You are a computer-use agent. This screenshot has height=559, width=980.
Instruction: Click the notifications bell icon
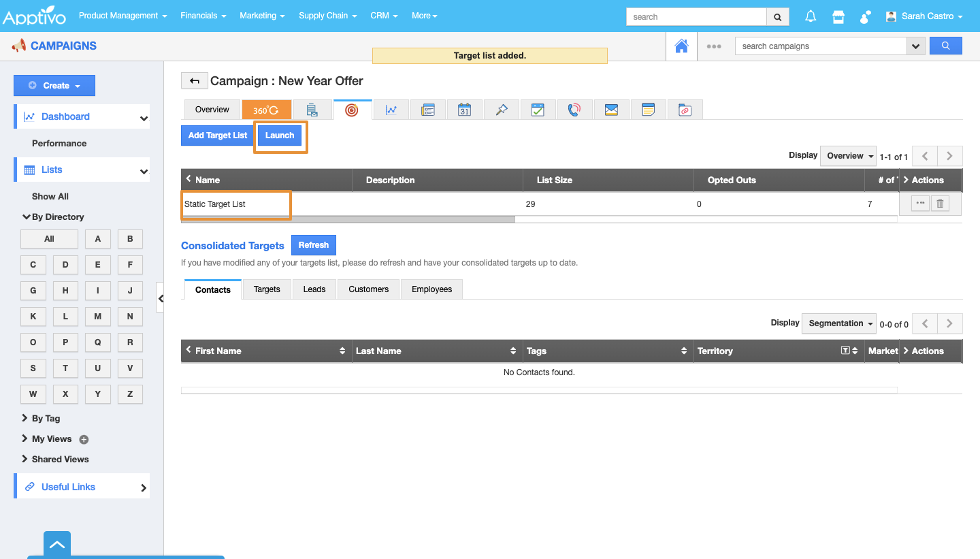(811, 17)
